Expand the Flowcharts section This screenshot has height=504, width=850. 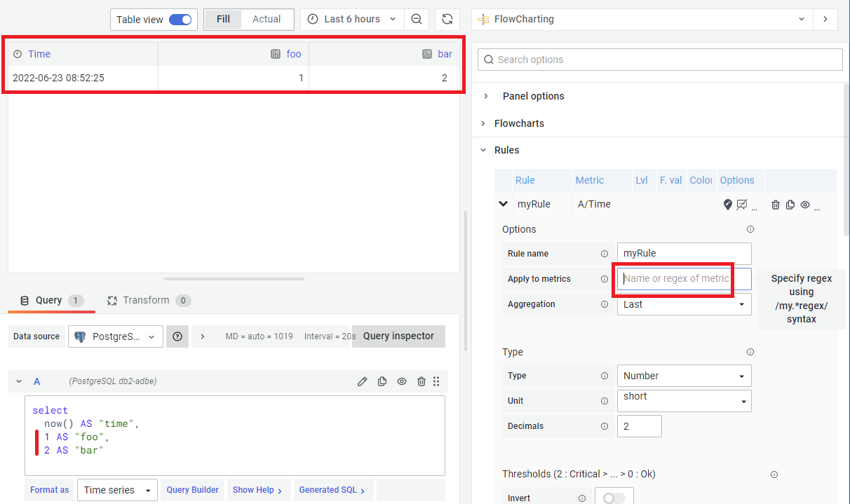tap(519, 123)
